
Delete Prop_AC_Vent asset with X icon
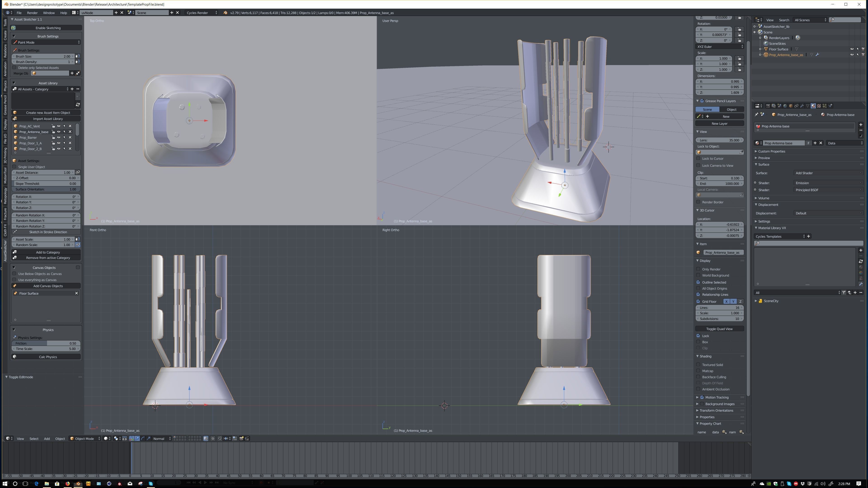point(70,126)
